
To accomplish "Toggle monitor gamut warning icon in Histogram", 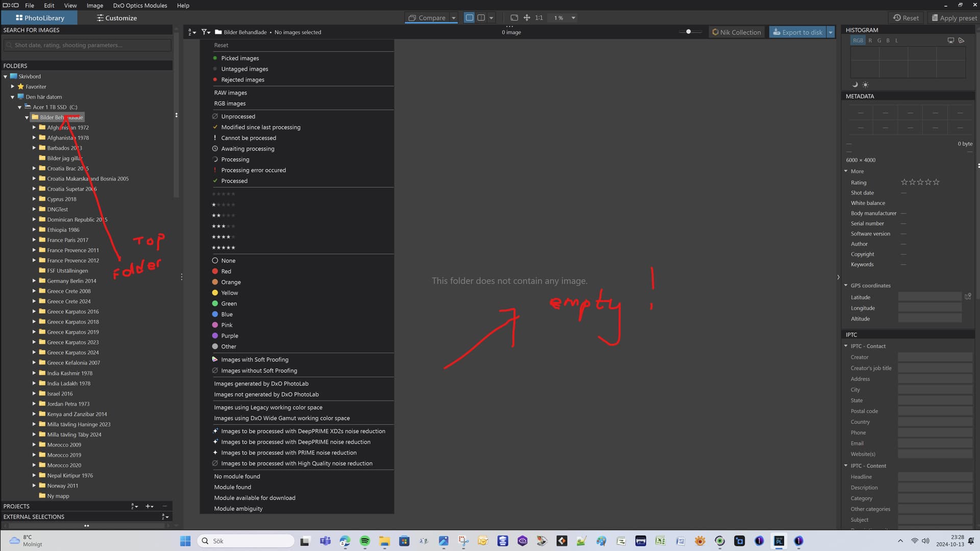I will [950, 40].
